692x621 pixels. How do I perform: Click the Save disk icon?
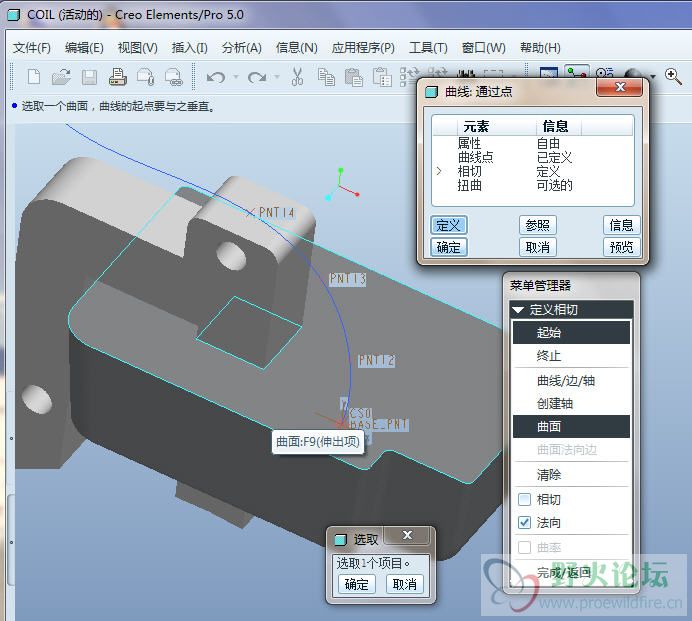89,77
